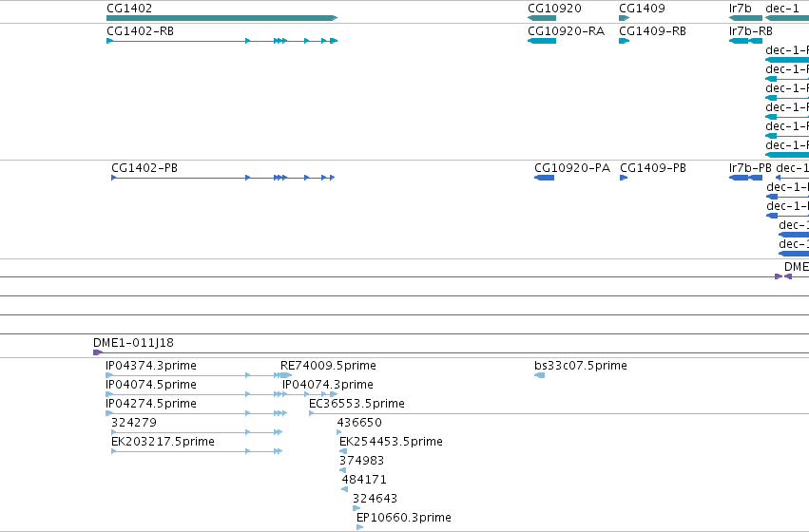809x532 pixels.
Task: Select the Ir7b gene label
Action: click(x=740, y=9)
